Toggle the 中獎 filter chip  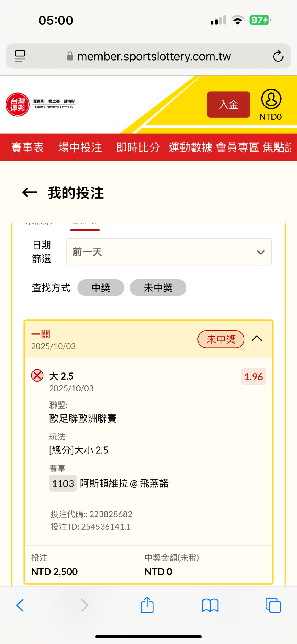pos(101,288)
